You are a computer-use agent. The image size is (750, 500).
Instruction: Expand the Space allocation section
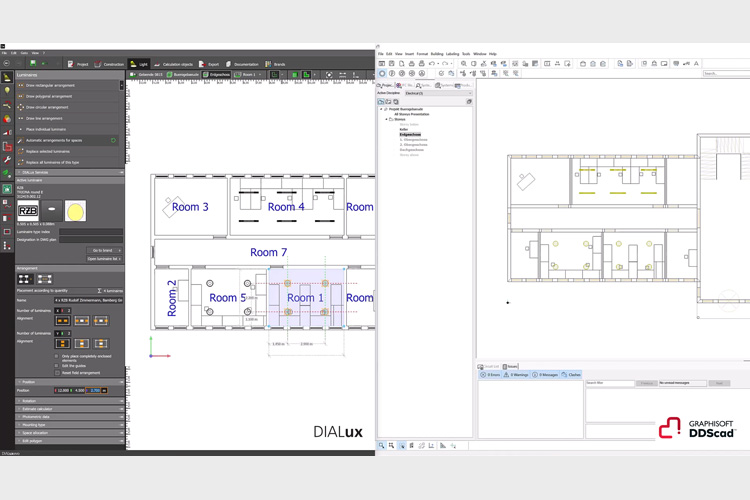[x=70, y=433]
